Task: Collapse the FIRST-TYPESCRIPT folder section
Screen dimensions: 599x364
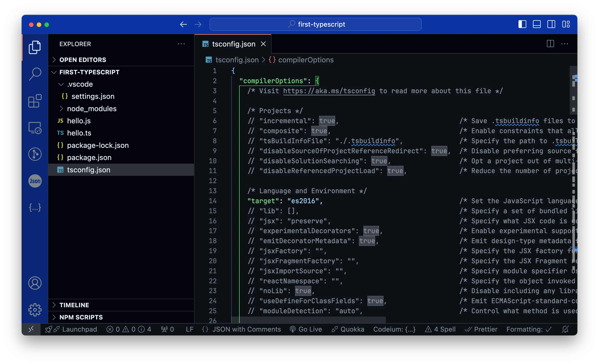Action: coord(121,72)
